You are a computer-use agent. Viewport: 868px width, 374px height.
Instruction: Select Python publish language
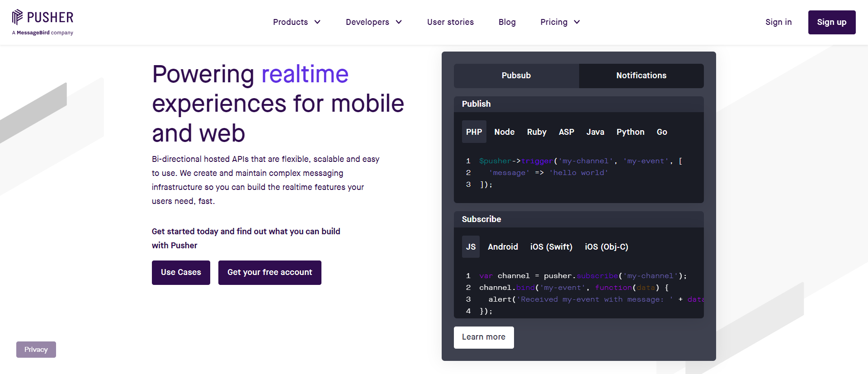(630, 132)
